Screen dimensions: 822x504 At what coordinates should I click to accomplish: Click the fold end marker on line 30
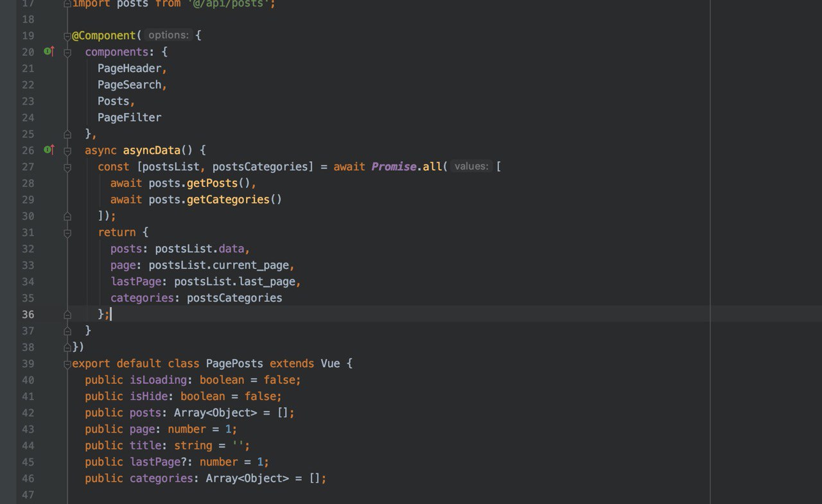coord(67,215)
